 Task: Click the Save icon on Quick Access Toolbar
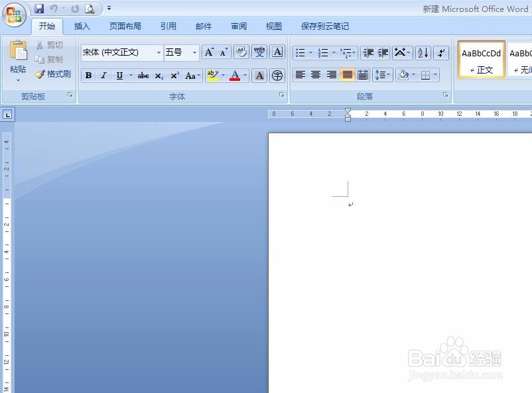coord(38,8)
